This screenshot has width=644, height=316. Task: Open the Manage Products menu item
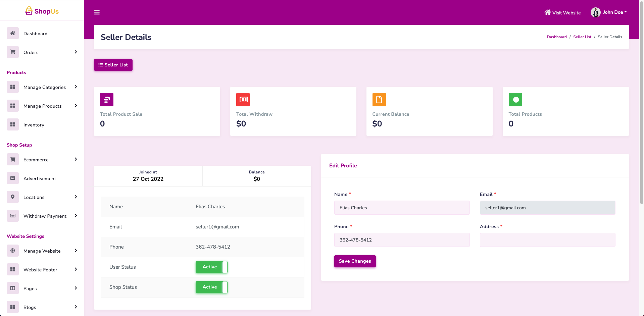(43, 106)
